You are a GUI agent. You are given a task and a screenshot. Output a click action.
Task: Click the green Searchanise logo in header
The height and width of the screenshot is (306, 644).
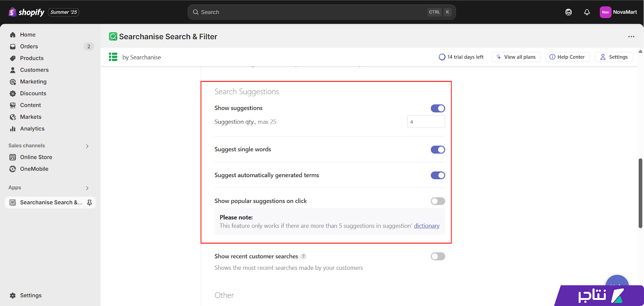(x=113, y=37)
